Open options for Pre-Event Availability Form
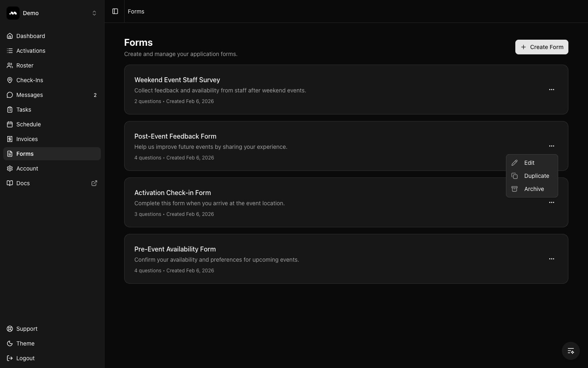The height and width of the screenshot is (368, 588). click(x=551, y=259)
